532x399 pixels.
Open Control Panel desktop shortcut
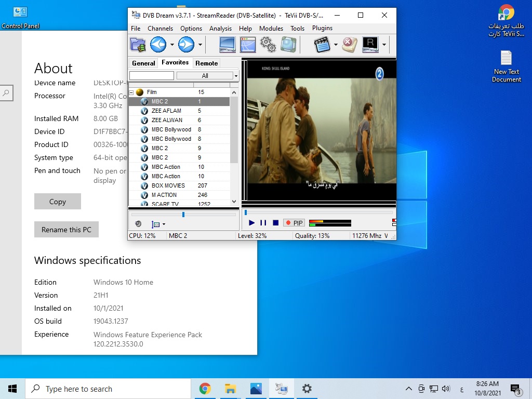pyautogui.click(x=20, y=18)
